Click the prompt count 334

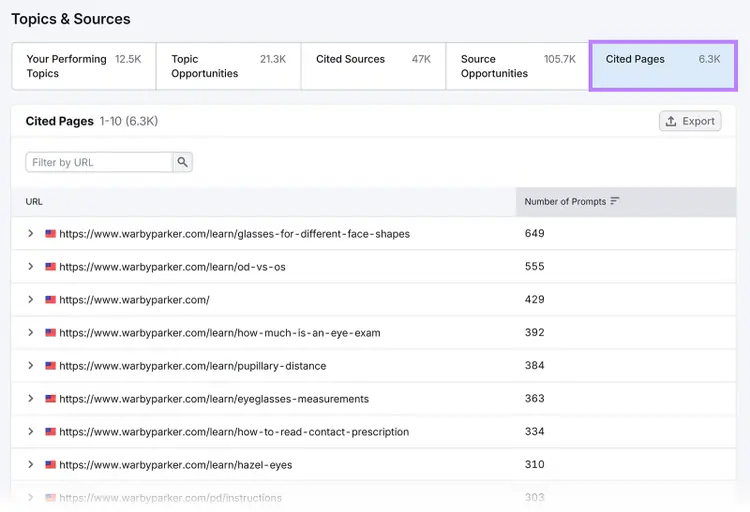coord(534,432)
